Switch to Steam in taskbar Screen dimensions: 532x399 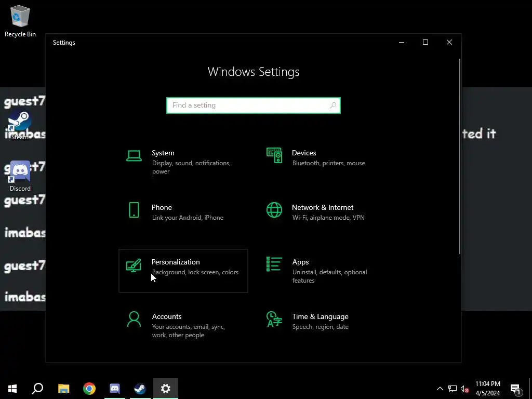140,389
